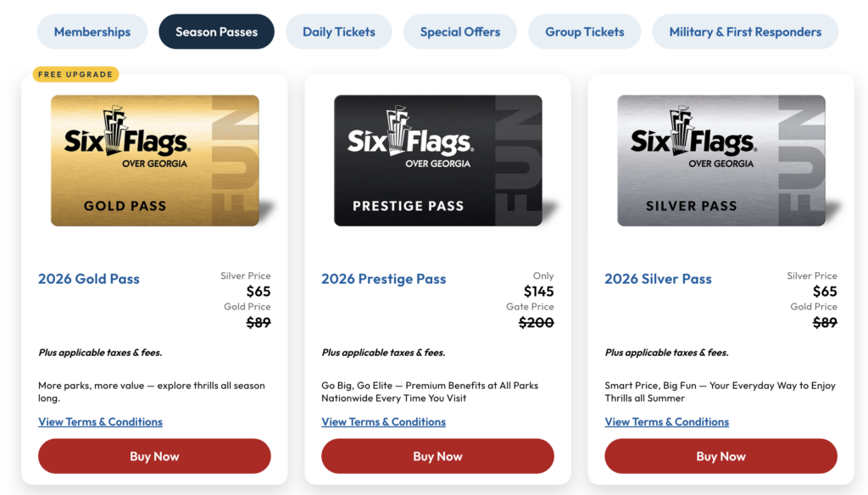Click the 2026 Gold Pass title link

pyautogui.click(x=88, y=279)
